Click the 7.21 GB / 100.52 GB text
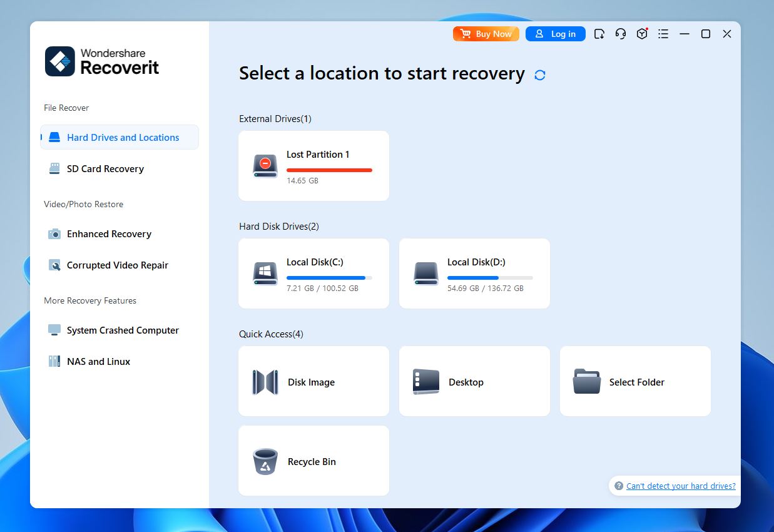 (x=322, y=289)
